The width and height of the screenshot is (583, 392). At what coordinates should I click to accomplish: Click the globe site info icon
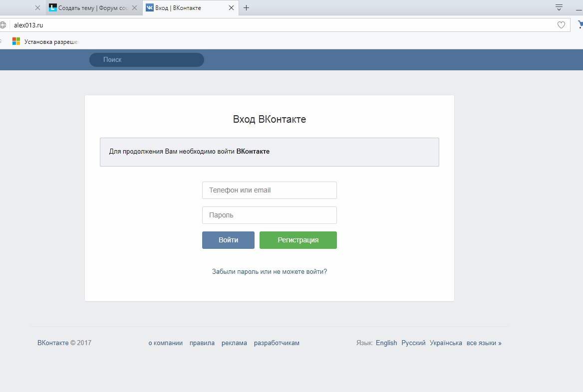click(2, 25)
